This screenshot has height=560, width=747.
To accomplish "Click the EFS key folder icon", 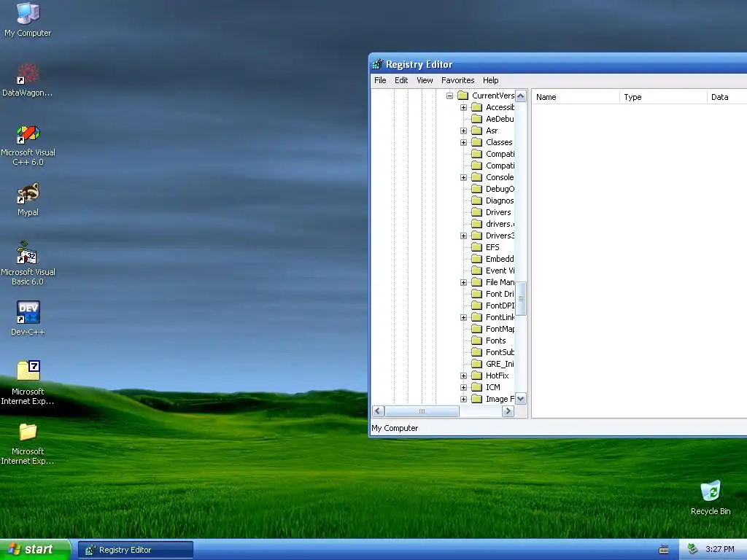I will [x=476, y=247].
